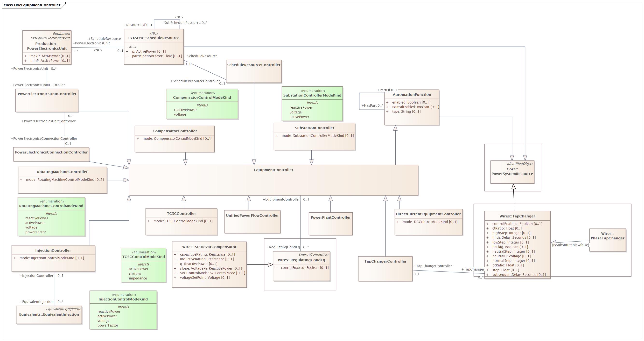
Task: Click the InjectionControlModeKind enumeration
Action: tap(123, 310)
